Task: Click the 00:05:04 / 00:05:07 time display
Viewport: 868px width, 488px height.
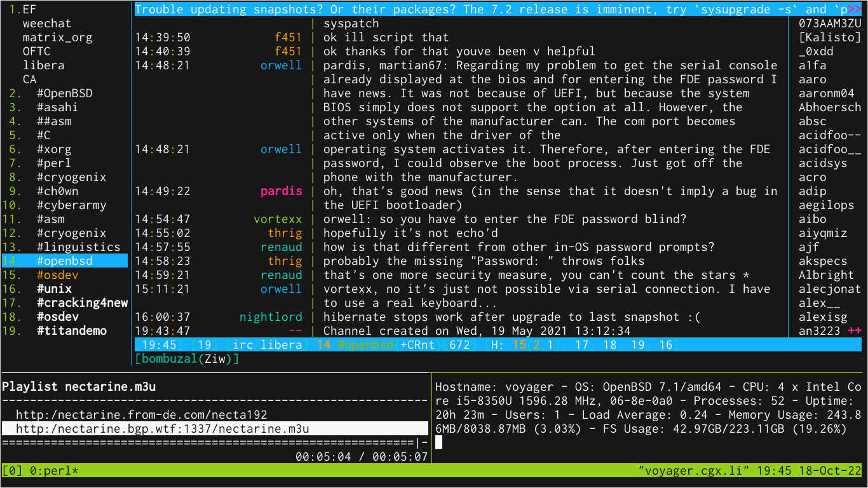Action: [x=362, y=457]
